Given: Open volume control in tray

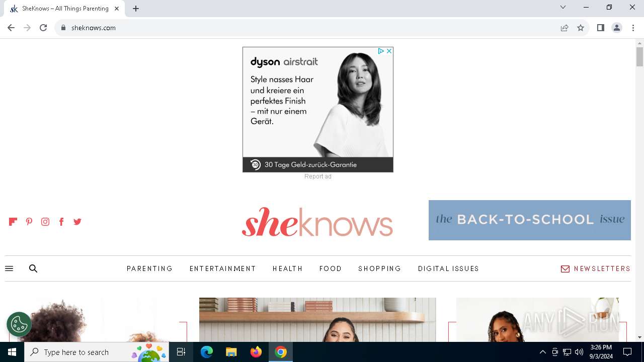Looking at the screenshot, I should [x=579, y=352].
